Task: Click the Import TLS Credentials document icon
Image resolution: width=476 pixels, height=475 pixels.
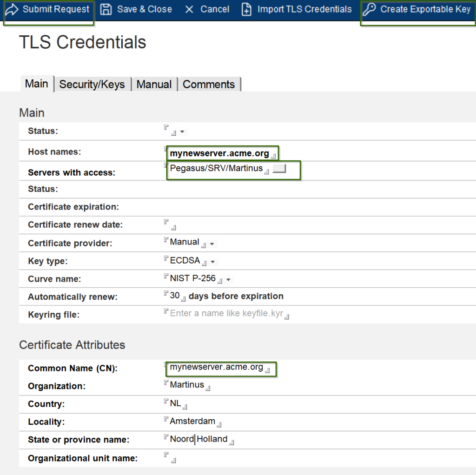Action: [x=247, y=9]
